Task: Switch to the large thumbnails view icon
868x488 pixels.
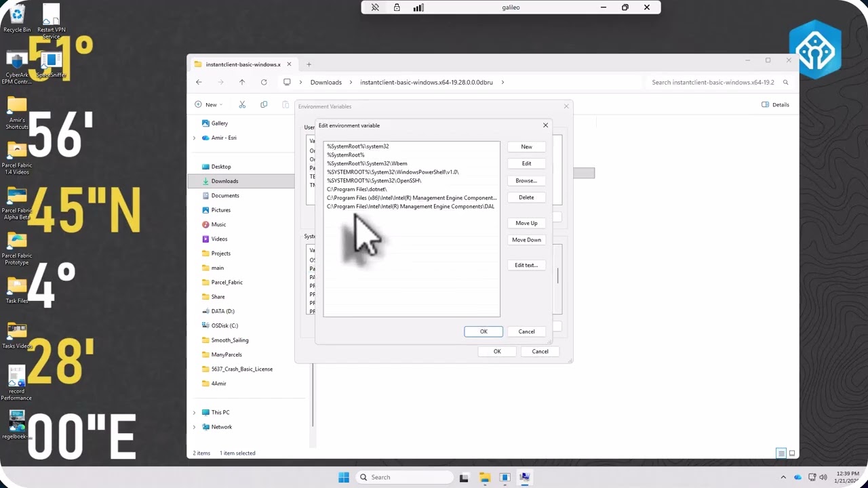Action: pyautogui.click(x=791, y=453)
